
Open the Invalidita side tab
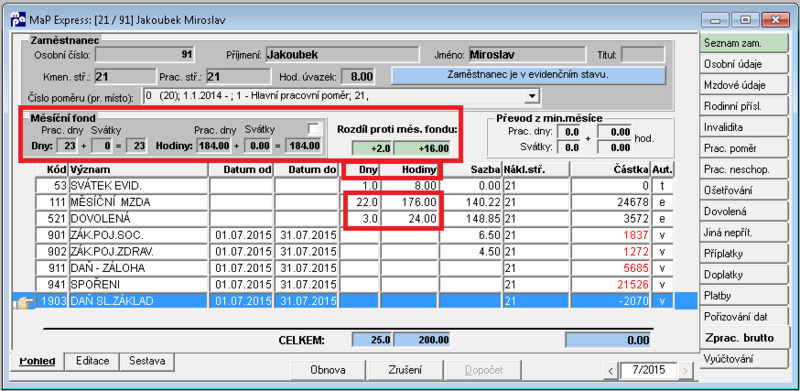pyautogui.click(x=743, y=127)
